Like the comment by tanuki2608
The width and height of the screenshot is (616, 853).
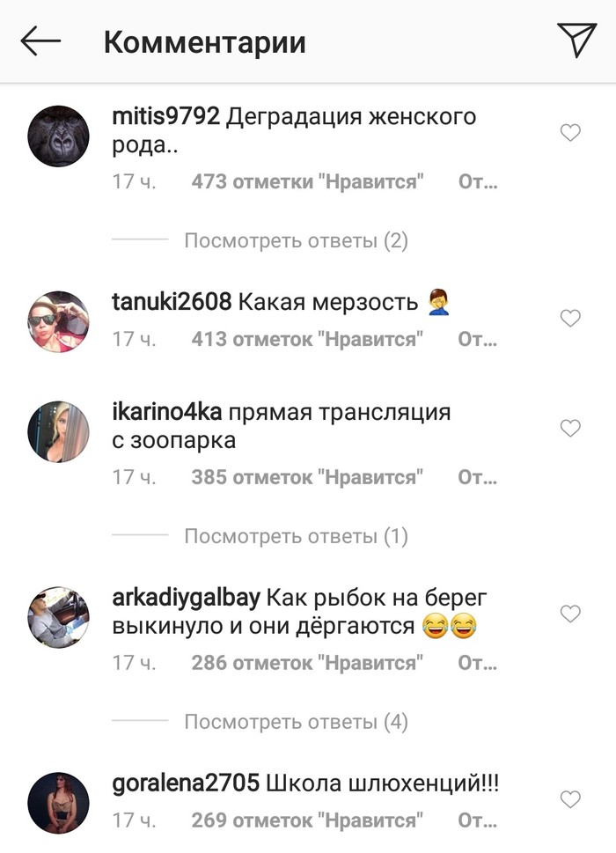click(x=570, y=318)
